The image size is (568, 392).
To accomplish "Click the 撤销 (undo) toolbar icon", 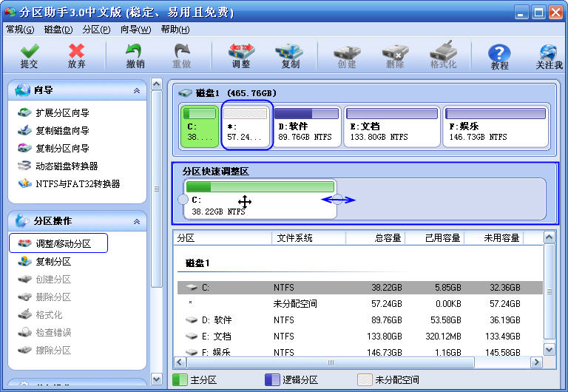I will (135, 56).
